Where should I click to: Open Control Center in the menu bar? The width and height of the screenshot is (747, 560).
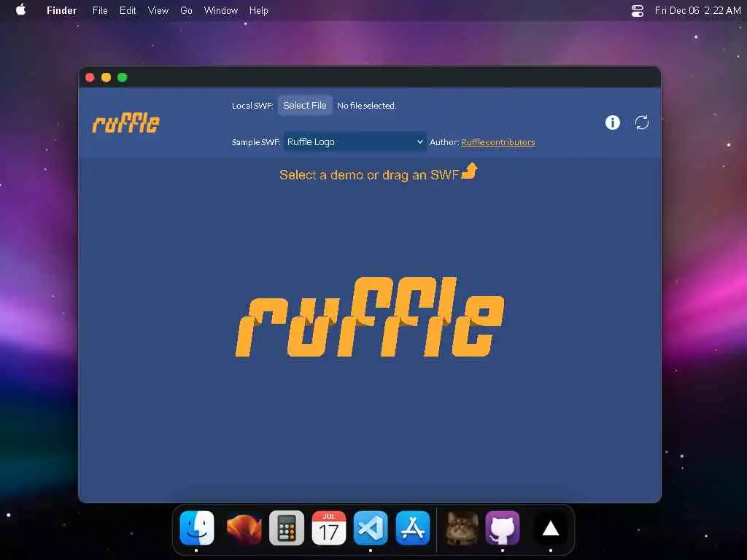coord(638,10)
